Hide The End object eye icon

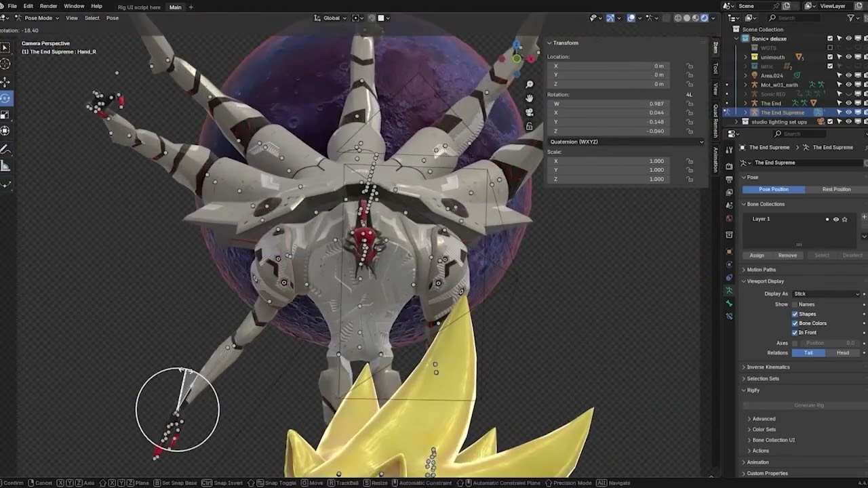pyautogui.click(x=848, y=103)
